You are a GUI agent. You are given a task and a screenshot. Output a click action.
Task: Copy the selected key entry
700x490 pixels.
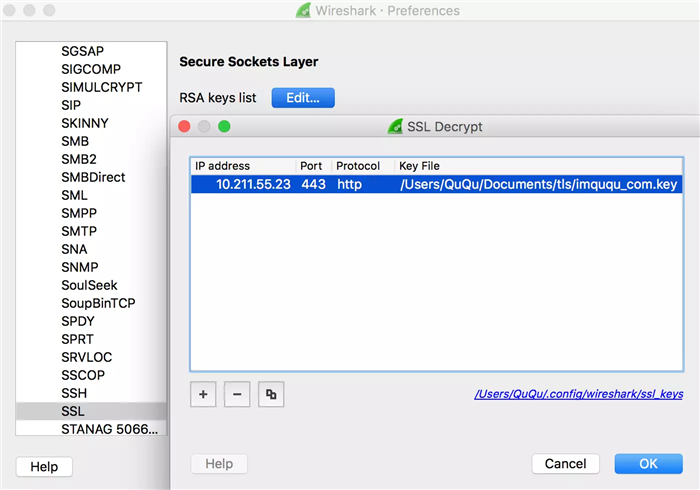[x=271, y=394]
